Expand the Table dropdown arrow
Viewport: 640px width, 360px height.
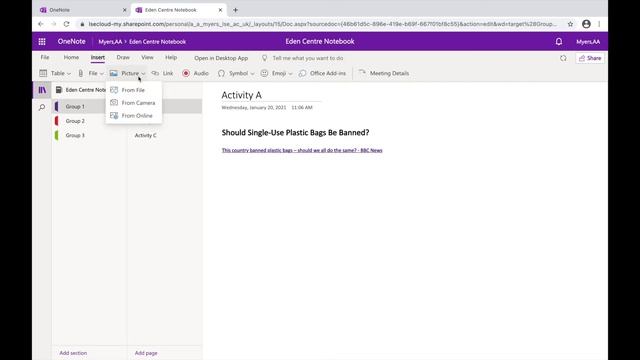[x=69, y=73]
